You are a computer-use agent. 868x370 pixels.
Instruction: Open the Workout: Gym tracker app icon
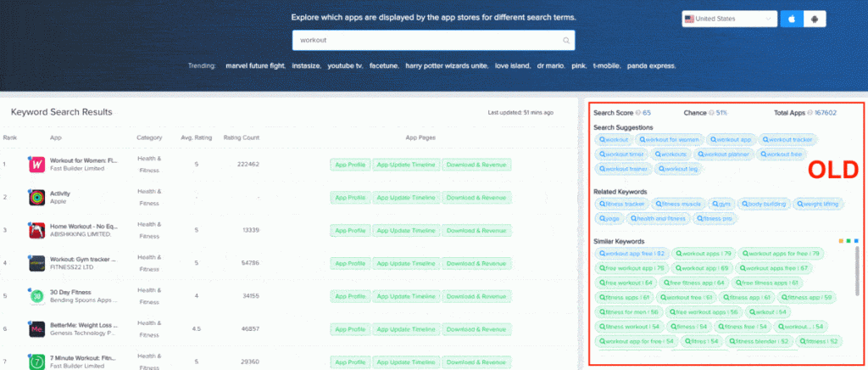pyautogui.click(x=36, y=263)
